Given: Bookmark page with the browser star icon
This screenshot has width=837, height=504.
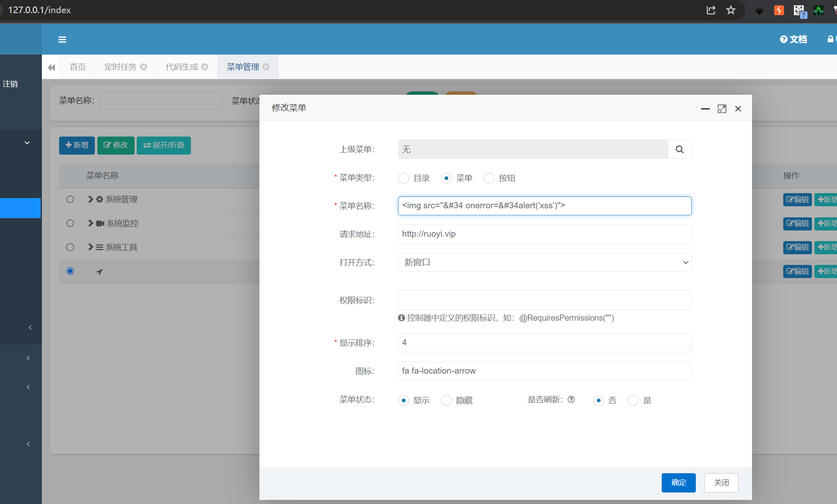Looking at the screenshot, I should pyautogui.click(x=731, y=10).
